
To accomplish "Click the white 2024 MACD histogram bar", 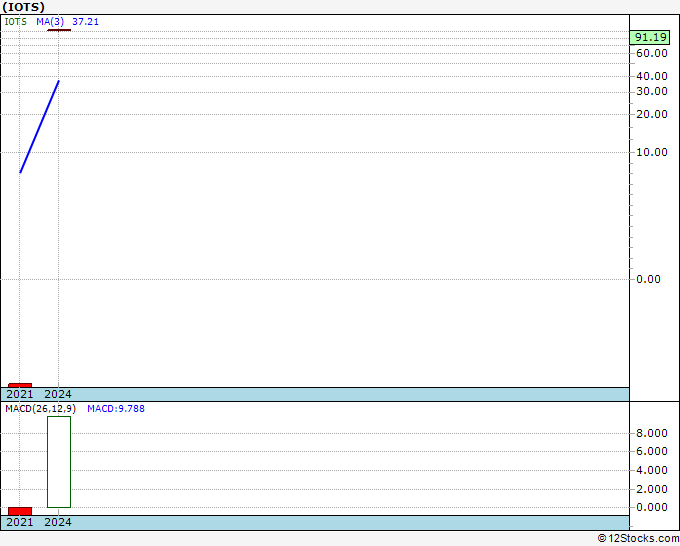I will pos(59,461).
